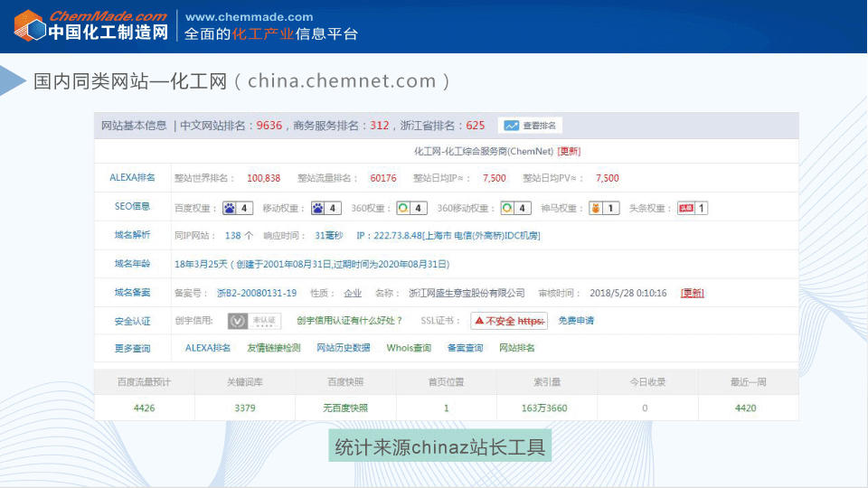
Task: Click www.chemmade.com in the header
Action: pos(250,16)
